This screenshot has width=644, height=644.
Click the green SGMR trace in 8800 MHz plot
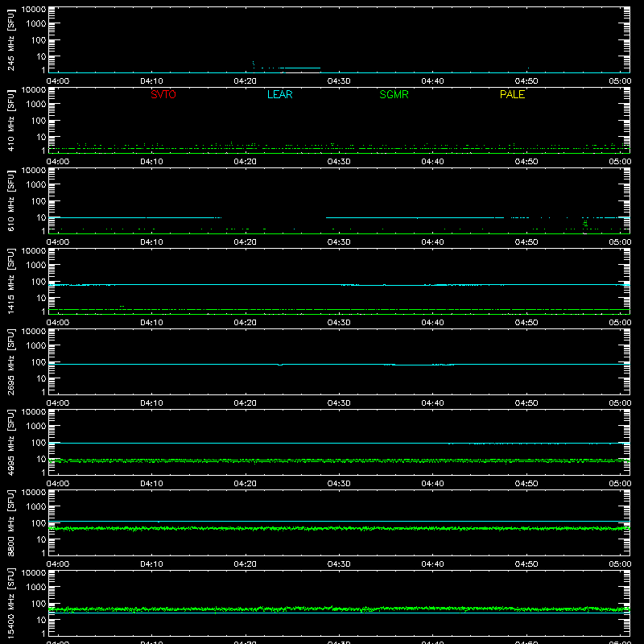click(x=339, y=528)
